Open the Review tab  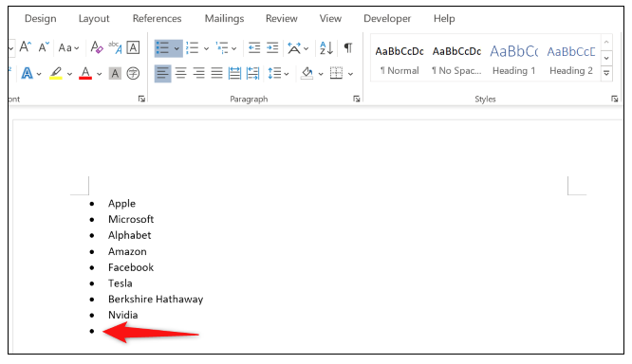[x=281, y=19]
